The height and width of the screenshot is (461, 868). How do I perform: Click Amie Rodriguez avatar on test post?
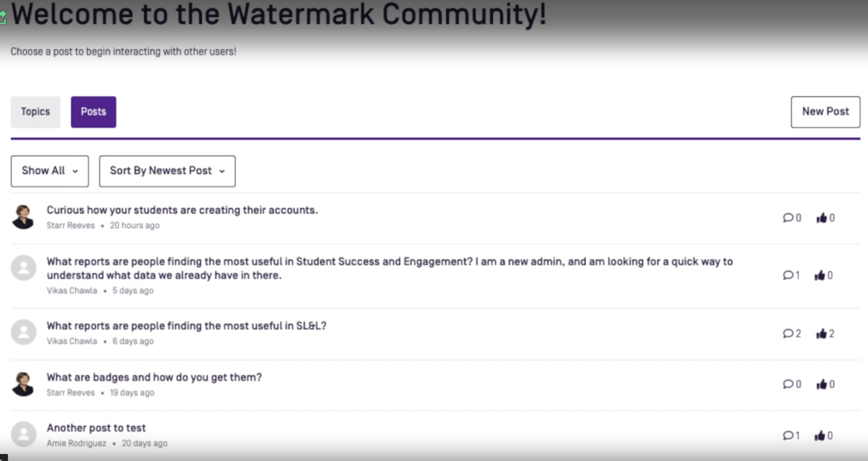[23, 434]
